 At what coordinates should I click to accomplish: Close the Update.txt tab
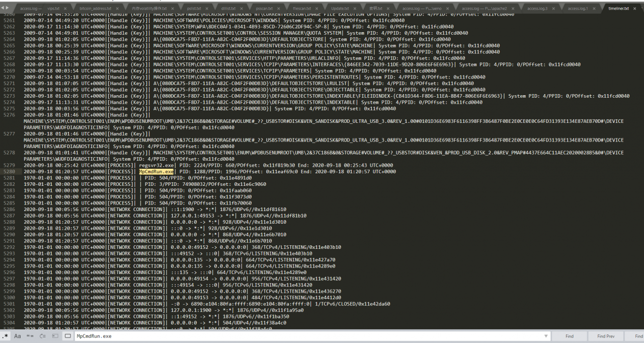coord(355,9)
